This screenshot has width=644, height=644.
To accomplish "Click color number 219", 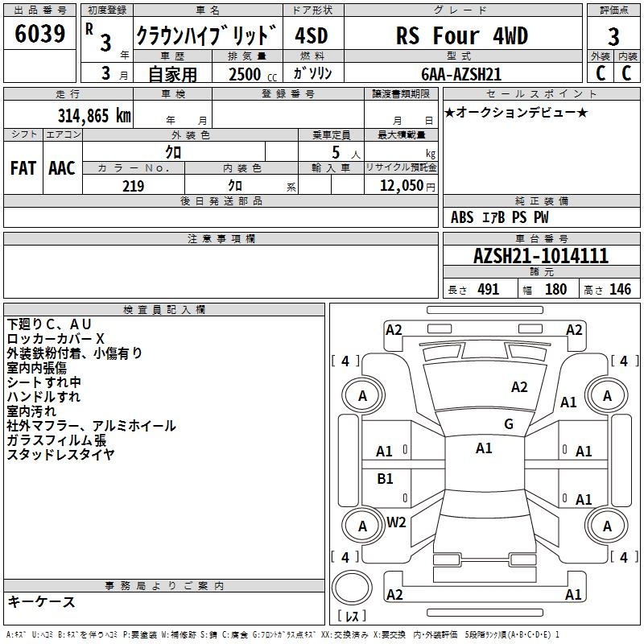I will (x=133, y=186).
